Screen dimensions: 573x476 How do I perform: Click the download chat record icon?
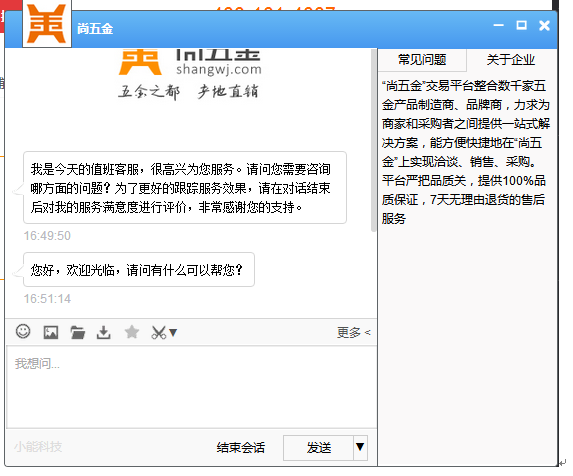pos(104,332)
